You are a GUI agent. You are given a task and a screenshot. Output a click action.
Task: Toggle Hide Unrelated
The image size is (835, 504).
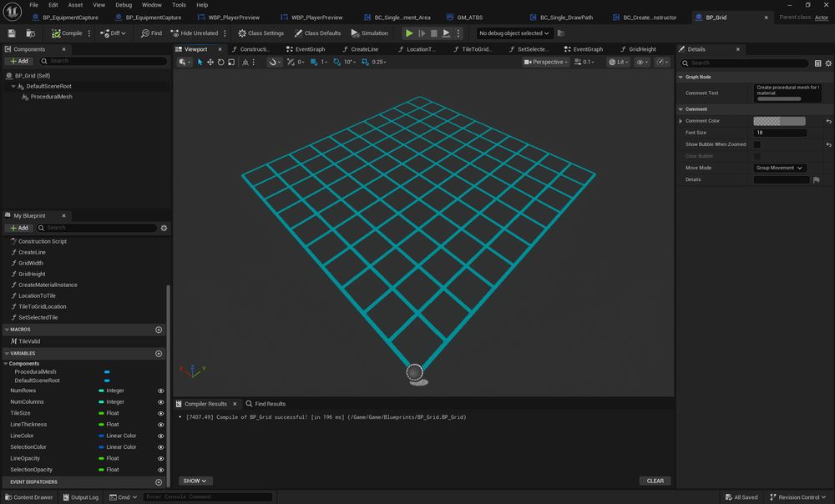[x=195, y=33]
